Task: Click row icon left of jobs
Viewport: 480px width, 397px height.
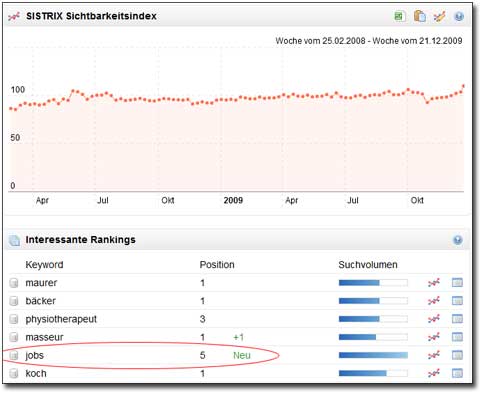Action: (x=14, y=355)
